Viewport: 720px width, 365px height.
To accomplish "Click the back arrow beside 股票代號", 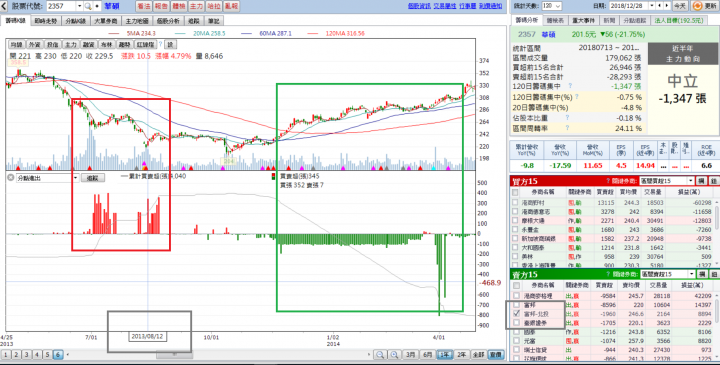I will click(4, 6).
